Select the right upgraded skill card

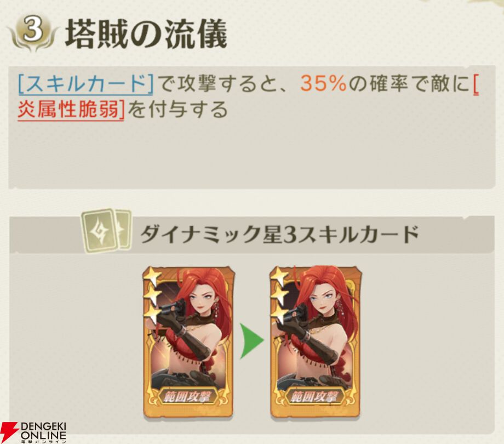click(316, 341)
